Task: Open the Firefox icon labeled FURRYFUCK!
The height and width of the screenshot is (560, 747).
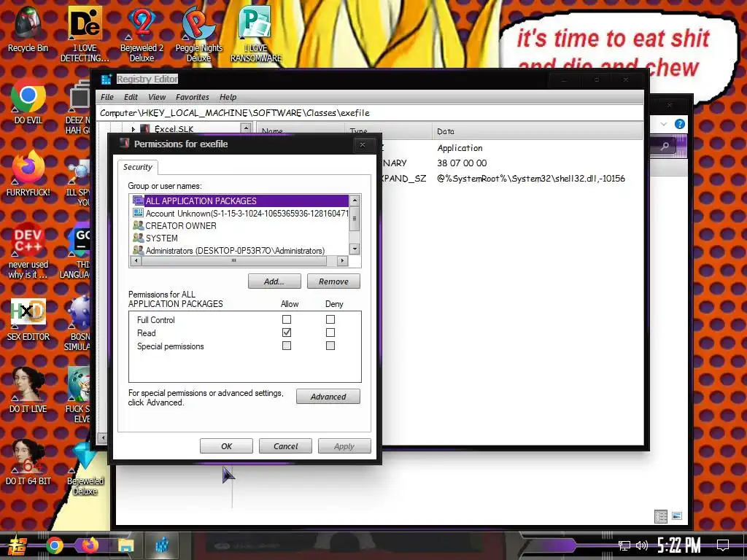Action: click(x=28, y=174)
